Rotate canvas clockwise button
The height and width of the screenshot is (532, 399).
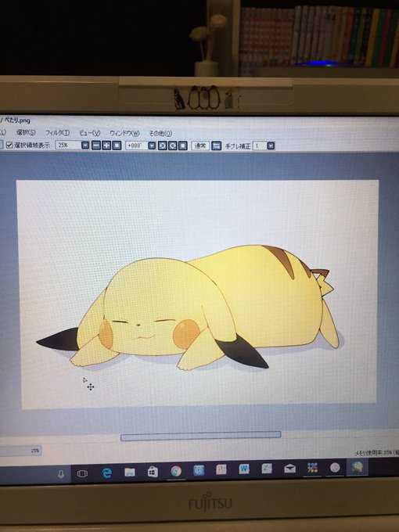[173, 146]
